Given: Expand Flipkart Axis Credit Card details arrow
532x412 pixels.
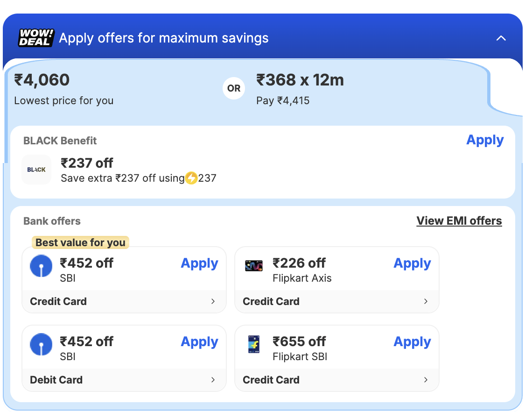Looking at the screenshot, I should tap(426, 301).
